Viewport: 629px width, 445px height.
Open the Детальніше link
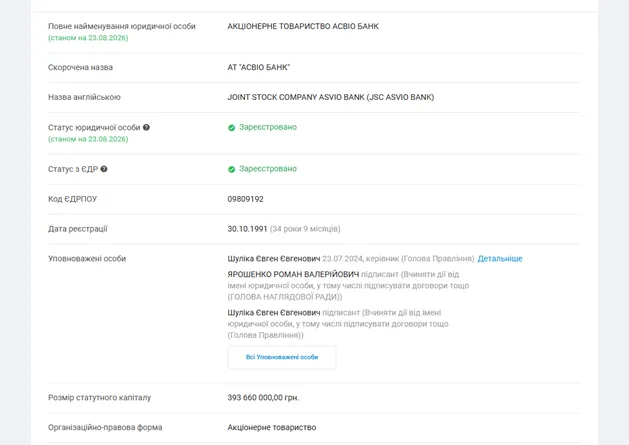(x=500, y=259)
